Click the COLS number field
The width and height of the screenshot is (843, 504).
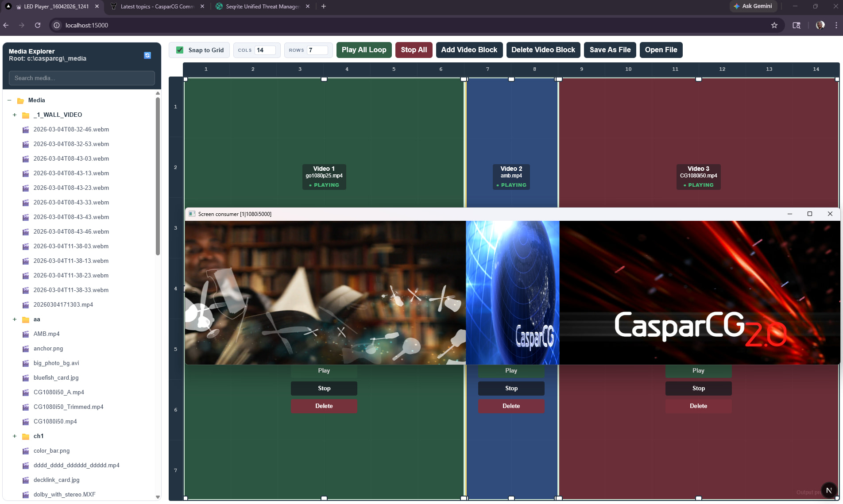tap(264, 50)
